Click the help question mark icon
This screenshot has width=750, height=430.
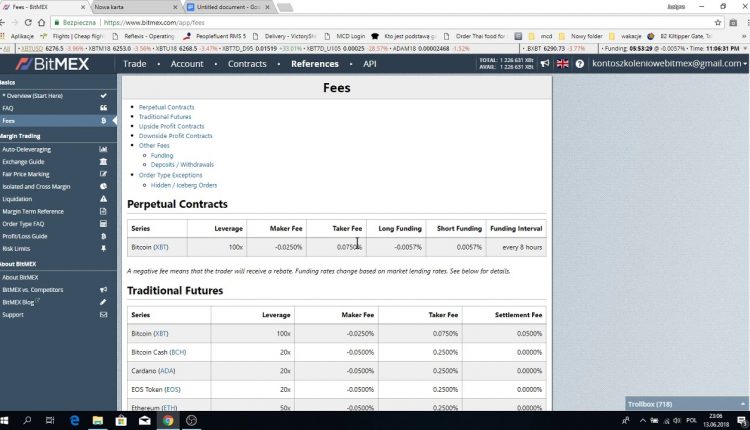(580, 64)
